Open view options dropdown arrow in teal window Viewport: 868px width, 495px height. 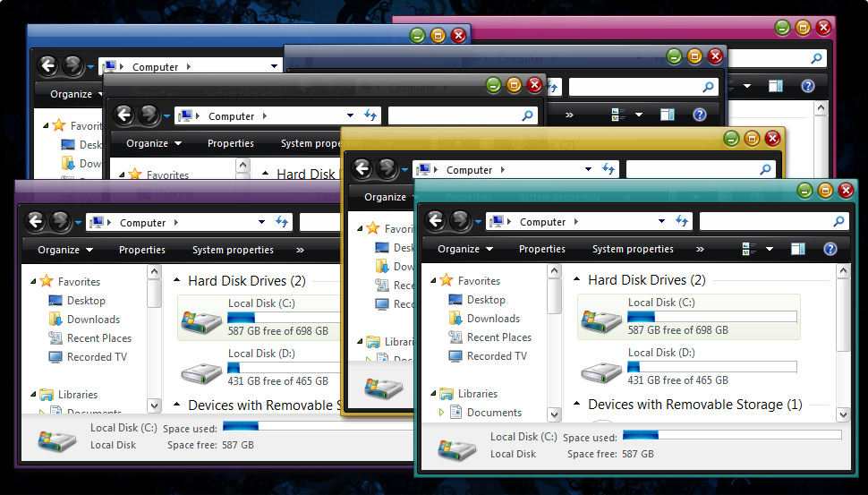click(x=770, y=249)
